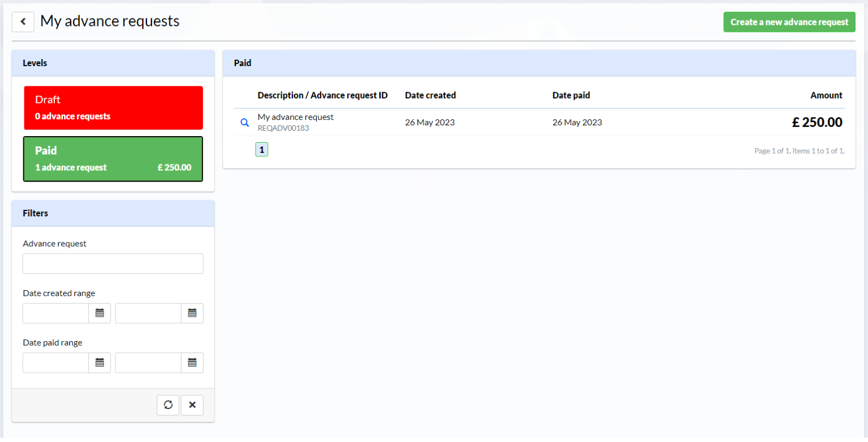868x442 pixels.
Task: Open calendar for Date paid range start
Action: tap(100, 363)
